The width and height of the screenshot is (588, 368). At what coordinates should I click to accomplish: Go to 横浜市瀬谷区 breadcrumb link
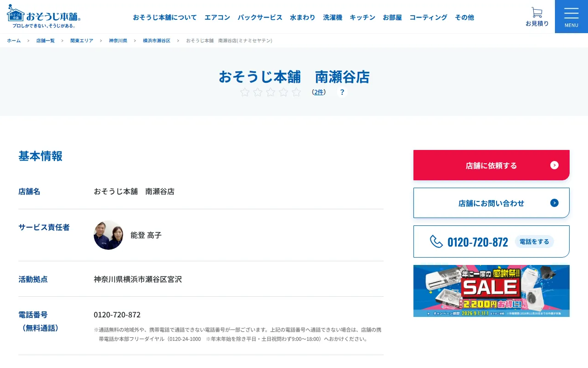[x=157, y=40]
